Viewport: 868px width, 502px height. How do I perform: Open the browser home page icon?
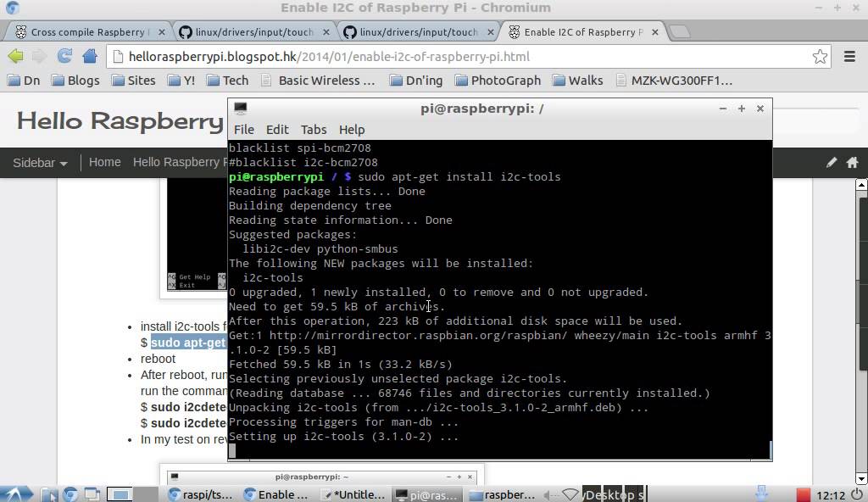[90, 56]
